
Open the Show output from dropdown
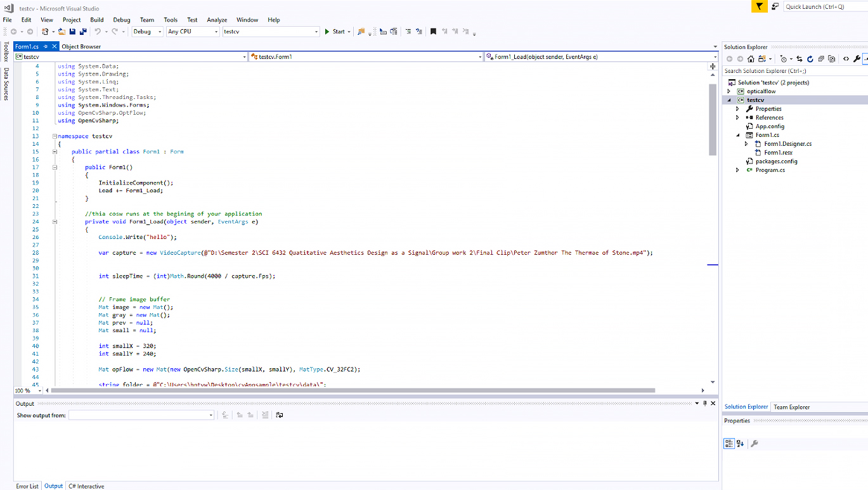[x=141, y=415]
